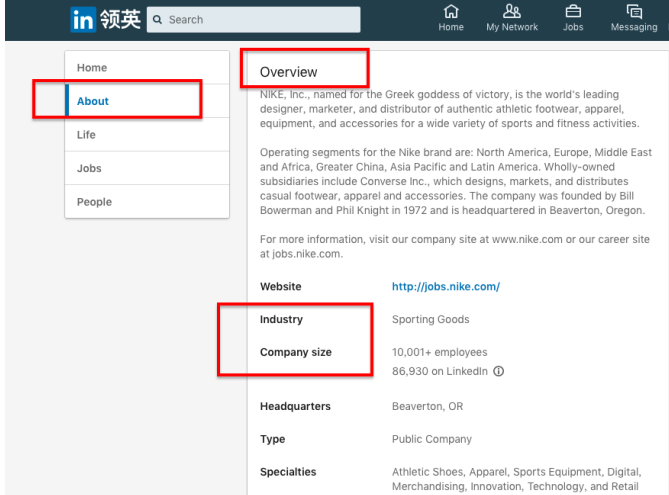The width and height of the screenshot is (669, 495).
Task: Open Home via the house icon
Action: tap(451, 12)
